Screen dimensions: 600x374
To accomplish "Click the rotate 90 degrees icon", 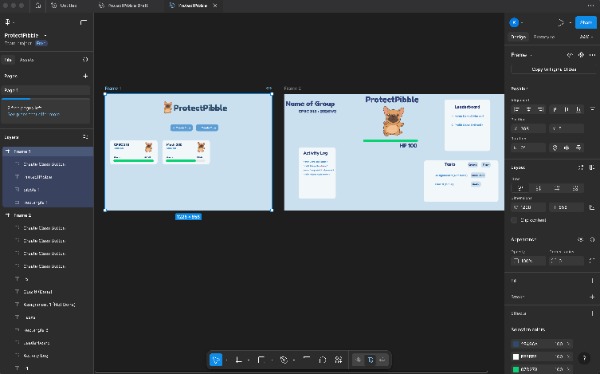I will tap(554, 147).
